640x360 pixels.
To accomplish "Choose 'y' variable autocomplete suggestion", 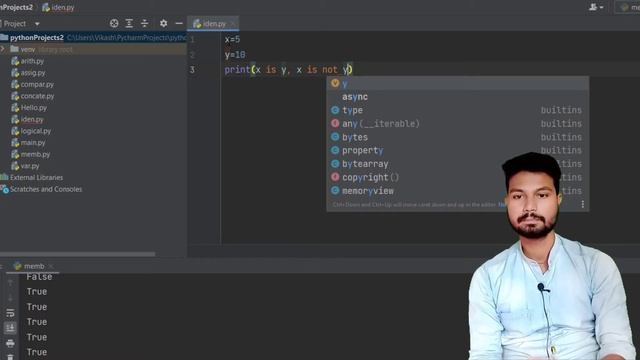I will [458, 83].
